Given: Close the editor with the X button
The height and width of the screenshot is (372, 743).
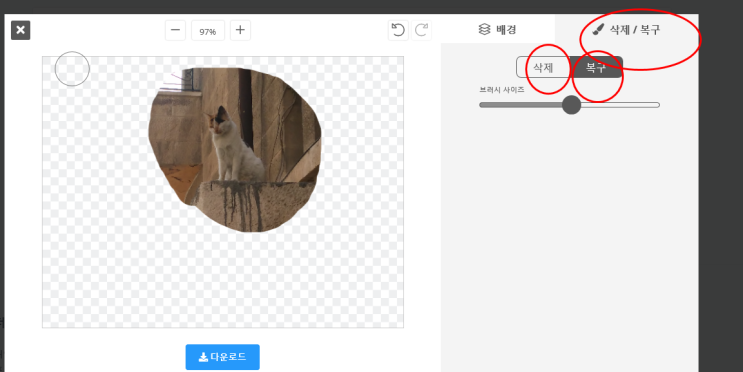Looking at the screenshot, I should tap(20, 30).
